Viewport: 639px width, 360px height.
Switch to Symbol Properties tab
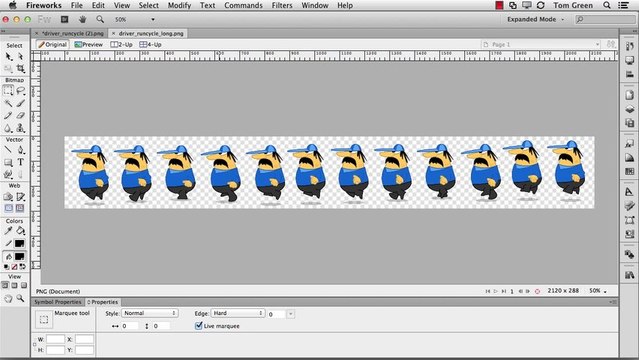tap(57, 302)
